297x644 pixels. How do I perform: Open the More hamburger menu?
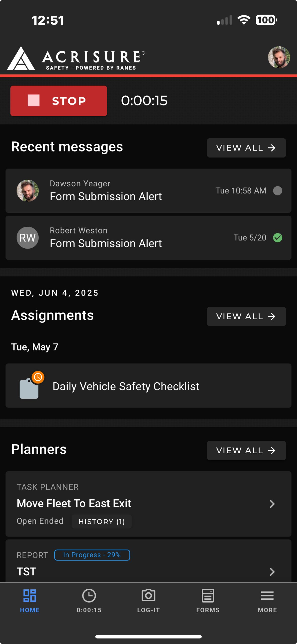(267, 595)
